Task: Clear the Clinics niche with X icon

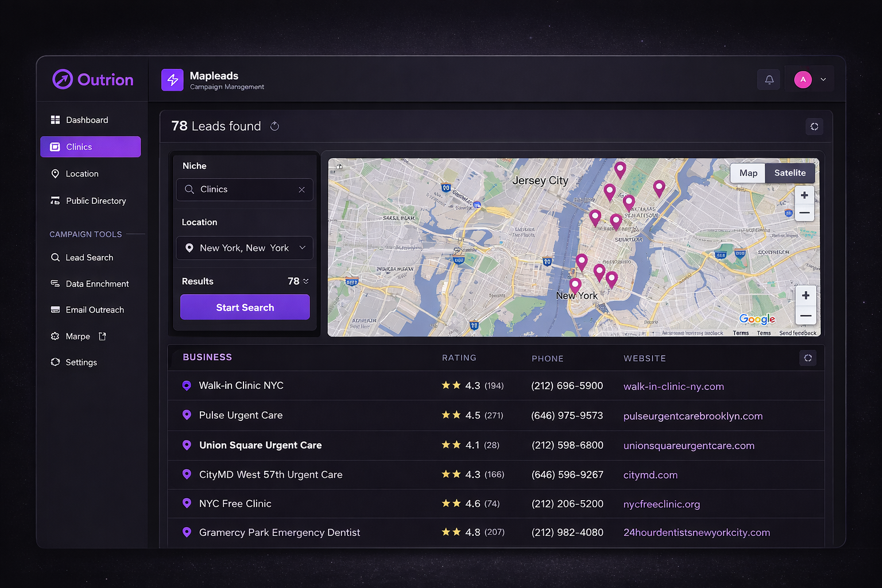Action: pyautogui.click(x=301, y=189)
